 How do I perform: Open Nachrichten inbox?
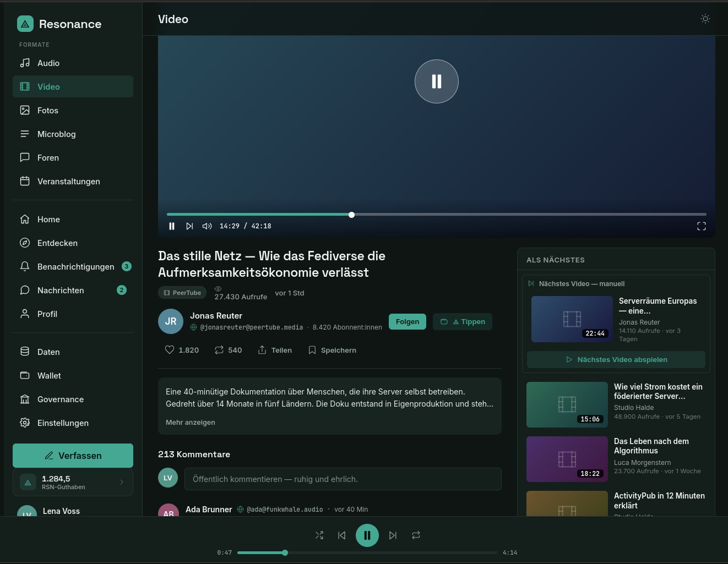pos(73,291)
